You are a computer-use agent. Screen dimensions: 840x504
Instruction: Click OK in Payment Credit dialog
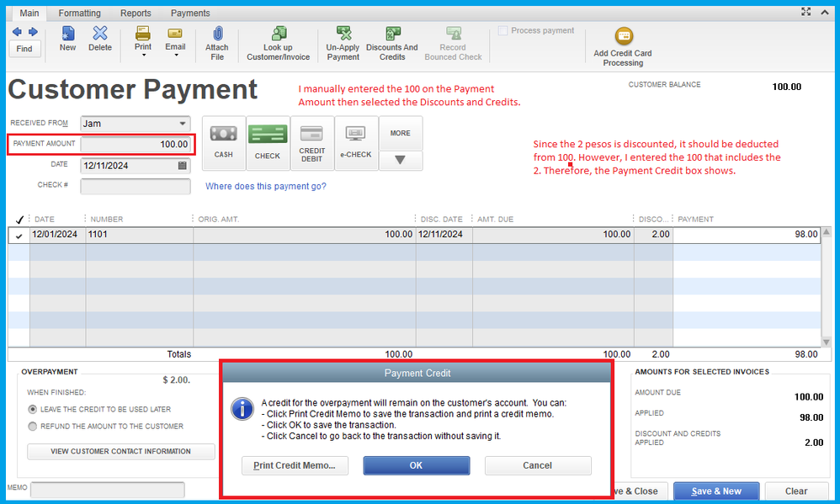[x=417, y=465]
